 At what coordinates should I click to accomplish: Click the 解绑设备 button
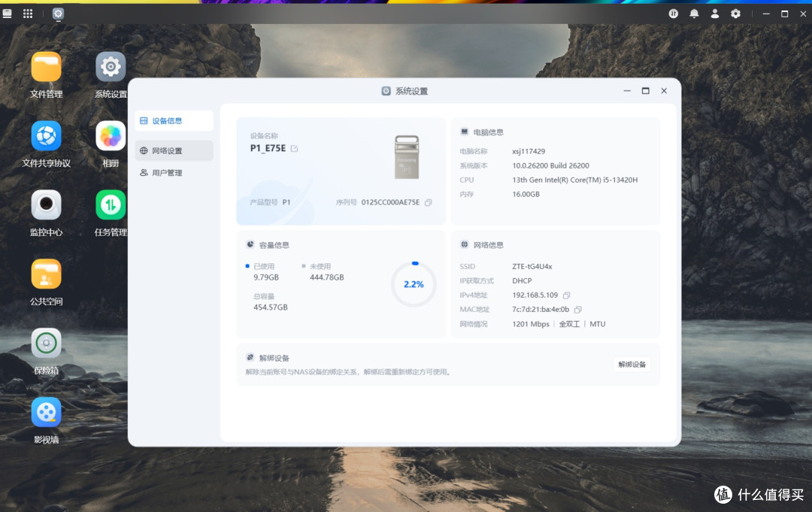pos(632,365)
